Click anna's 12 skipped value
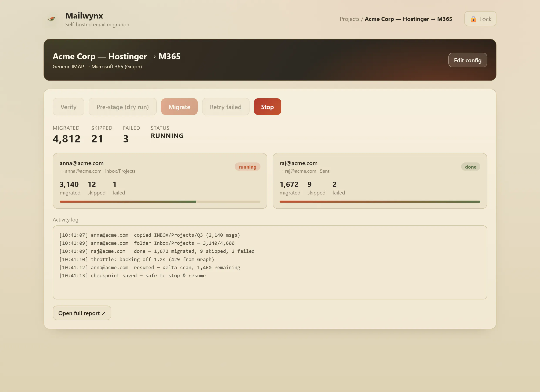Viewport: 540px width, 392px height. point(92,184)
